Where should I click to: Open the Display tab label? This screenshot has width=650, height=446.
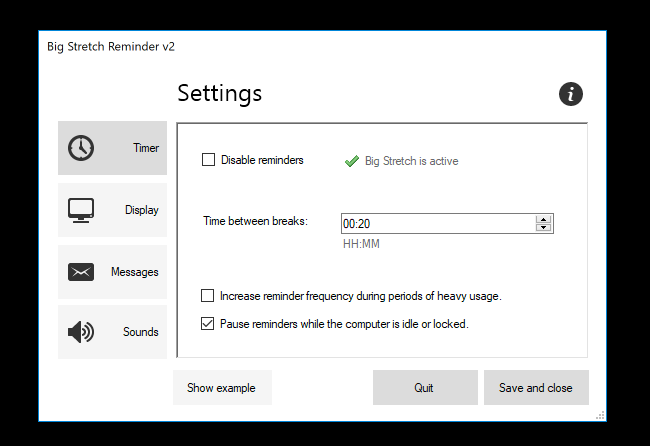(x=142, y=210)
